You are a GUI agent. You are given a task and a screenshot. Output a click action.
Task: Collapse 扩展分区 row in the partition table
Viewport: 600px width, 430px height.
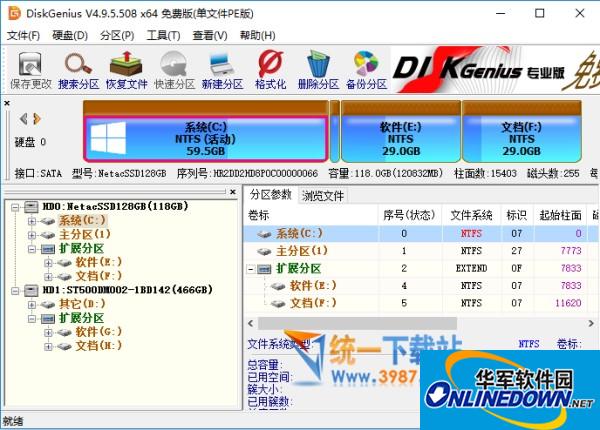(x=251, y=269)
